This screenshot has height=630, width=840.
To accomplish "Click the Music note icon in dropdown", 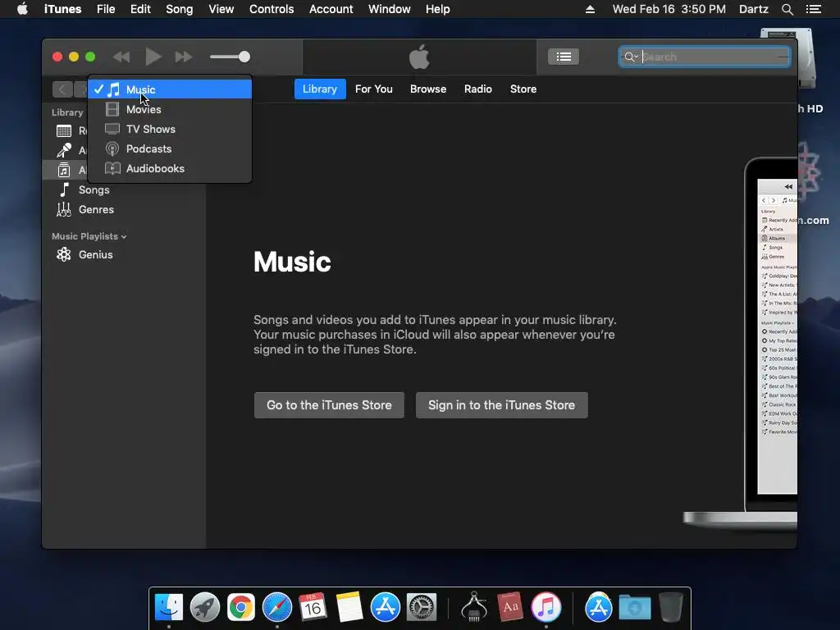I will coord(113,89).
